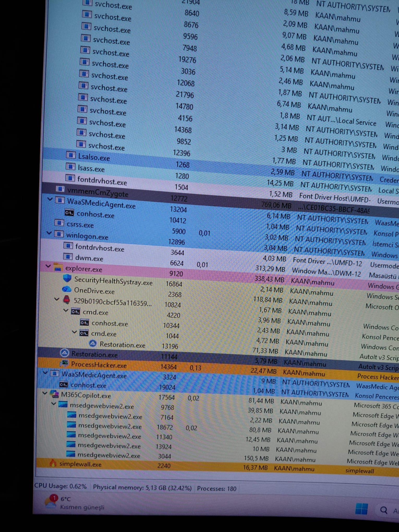Screen dimensions: 399x532
Task: Click the msedgewebview2.exe icon with PID 9768
Action: point(63,404)
